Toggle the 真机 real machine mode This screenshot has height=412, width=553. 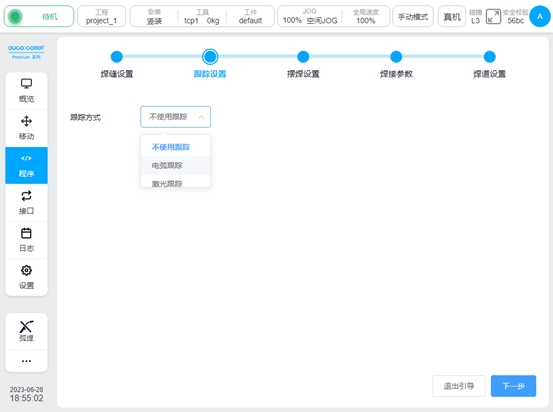pos(452,16)
